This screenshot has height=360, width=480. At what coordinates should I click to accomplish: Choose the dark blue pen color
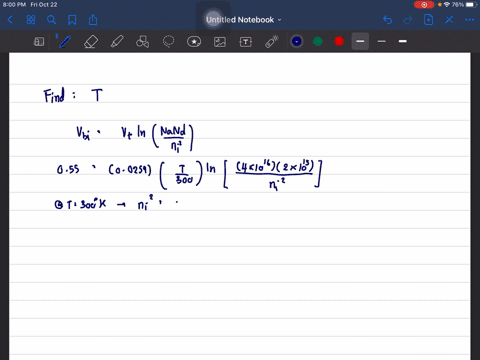[x=297, y=41]
